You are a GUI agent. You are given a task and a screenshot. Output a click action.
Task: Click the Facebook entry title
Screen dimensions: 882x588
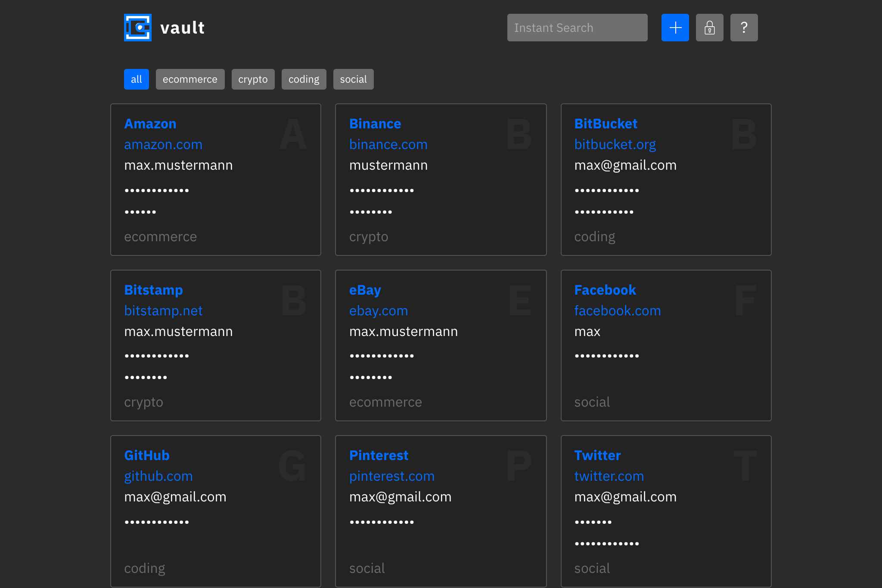click(x=605, y=290)
